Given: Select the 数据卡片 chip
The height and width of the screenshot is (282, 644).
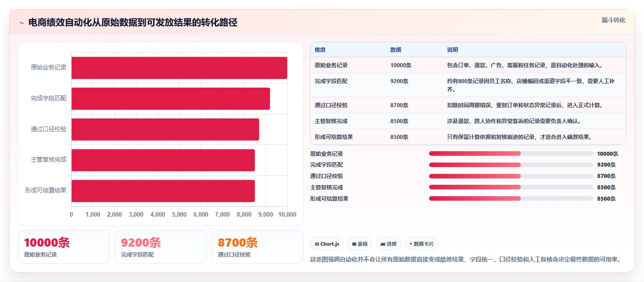Looking at the screenshot, I should click(421, 244).
